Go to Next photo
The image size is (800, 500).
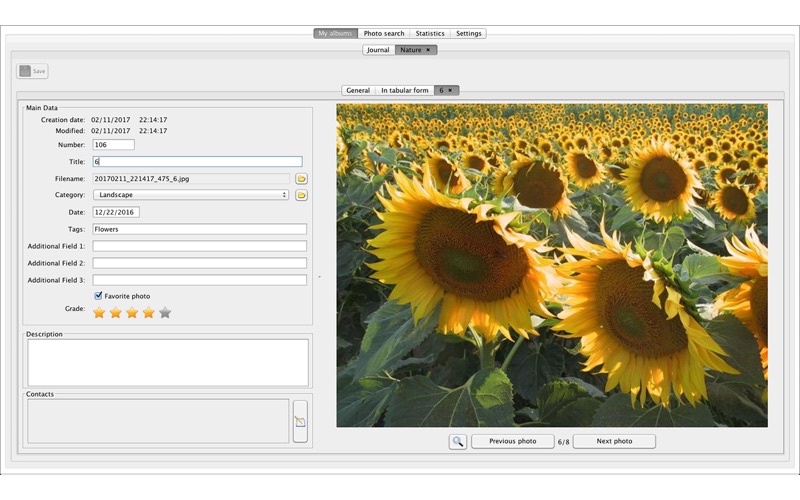coord(614,441)
